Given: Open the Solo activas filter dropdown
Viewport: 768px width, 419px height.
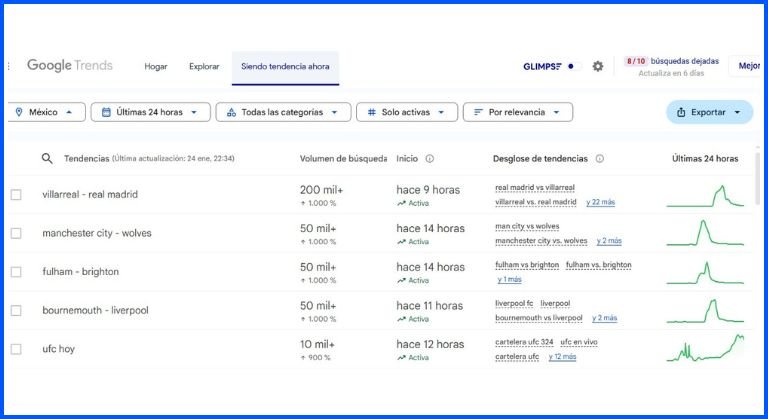Looking at the screenshot, I should coord(407,112).
